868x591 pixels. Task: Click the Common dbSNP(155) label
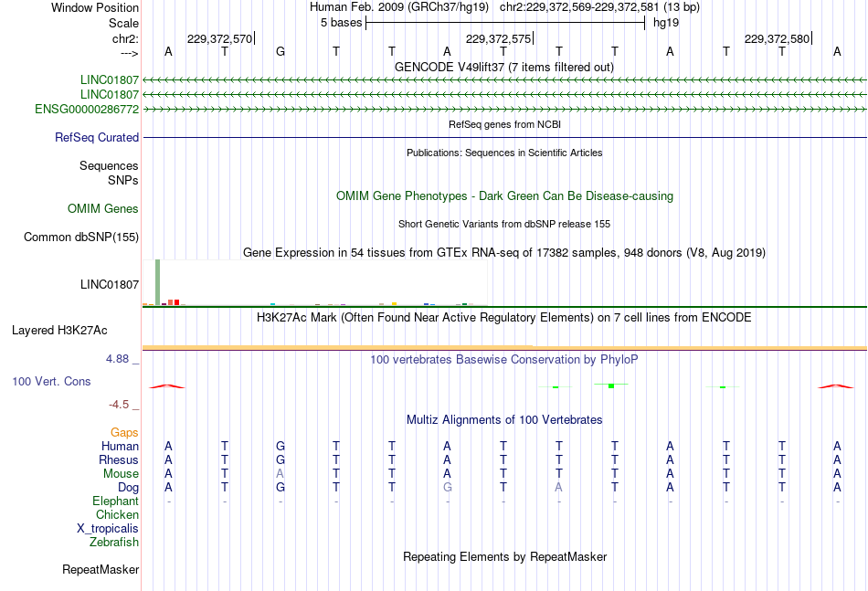81,237
